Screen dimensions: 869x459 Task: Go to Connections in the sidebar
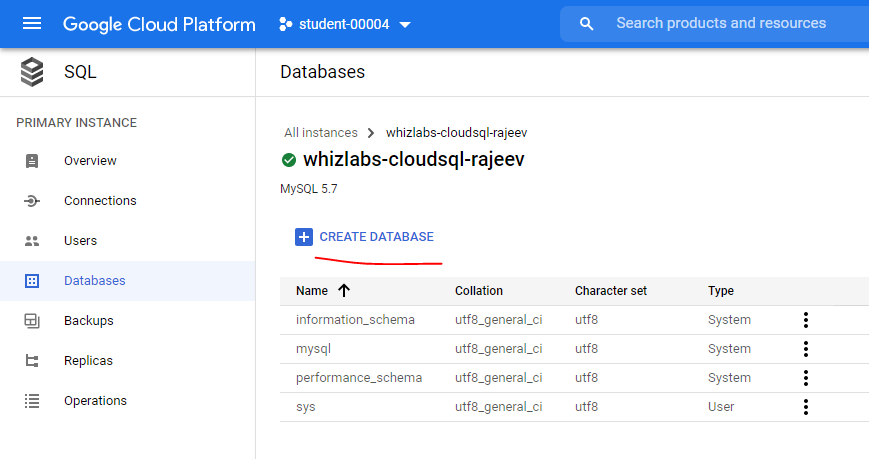(127, 201)
